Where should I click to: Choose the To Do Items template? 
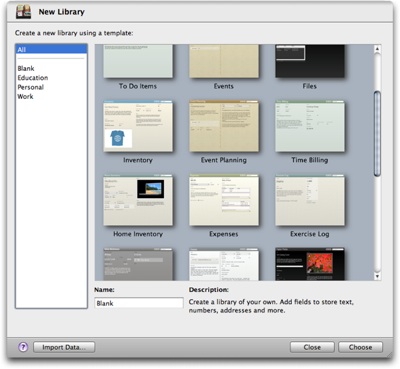(138, 61)
